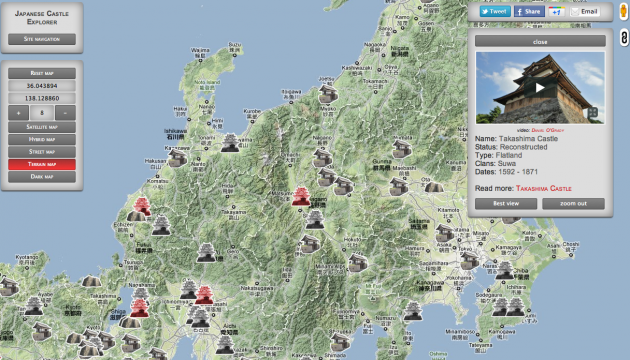
Task: Select the castle marker above Aichi label
Action: coord(200,318)
